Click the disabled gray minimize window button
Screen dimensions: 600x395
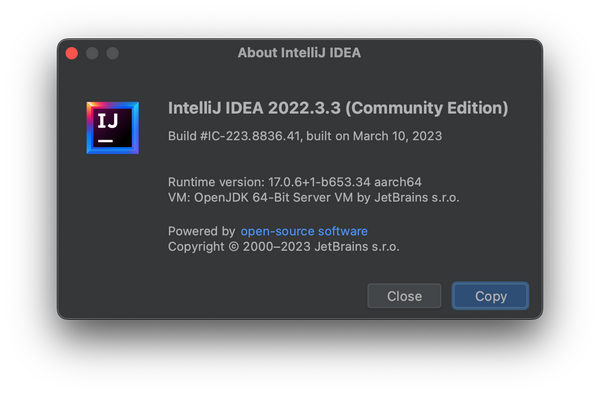(x=92, y=53)
